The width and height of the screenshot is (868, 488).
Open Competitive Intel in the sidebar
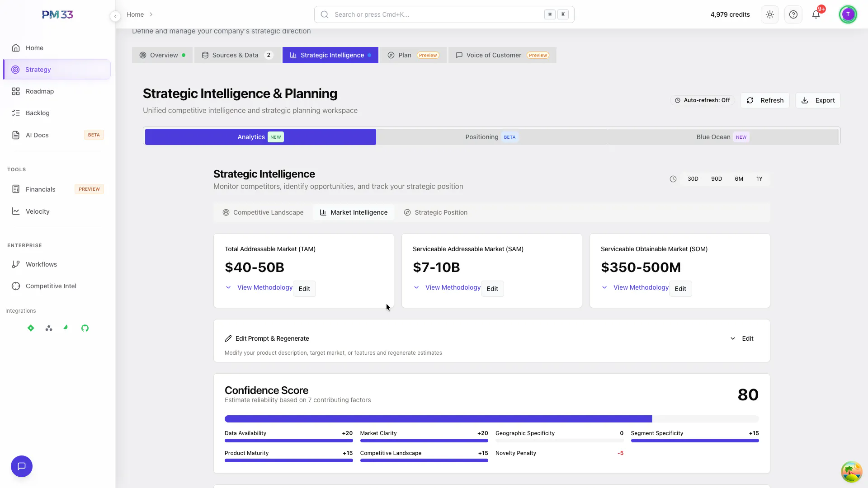57,286
